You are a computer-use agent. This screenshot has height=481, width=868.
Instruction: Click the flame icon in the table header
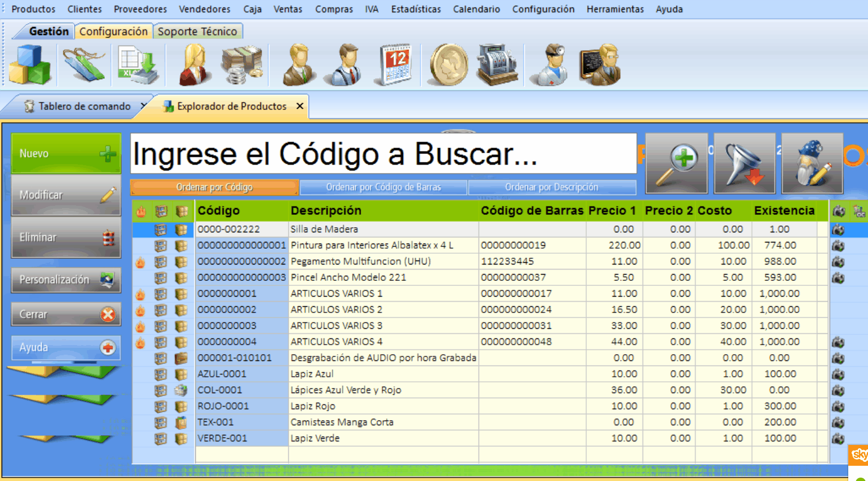pos(140,211)
